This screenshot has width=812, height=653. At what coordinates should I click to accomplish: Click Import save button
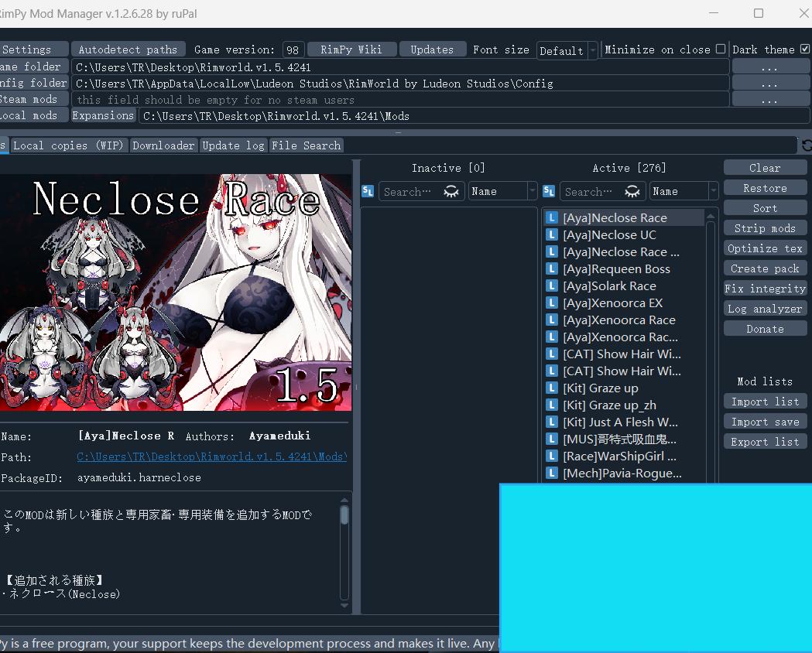[765, 422]
